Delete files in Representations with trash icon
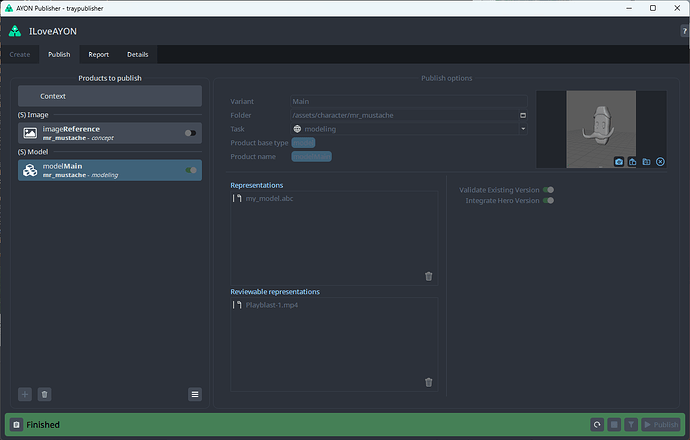This screenshot has height=440, width=690. coord(429,276)
